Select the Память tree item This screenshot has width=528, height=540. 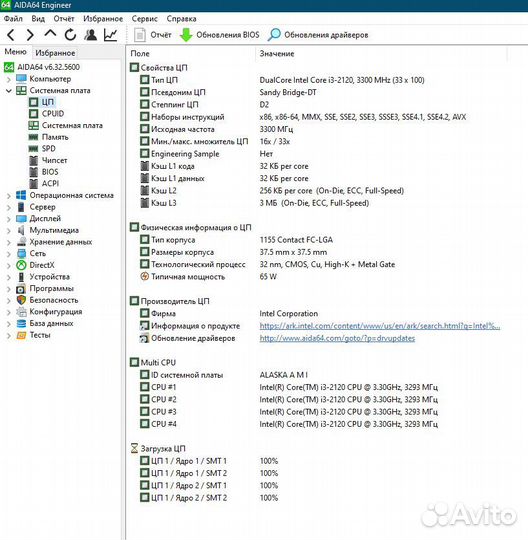point(55,137)
